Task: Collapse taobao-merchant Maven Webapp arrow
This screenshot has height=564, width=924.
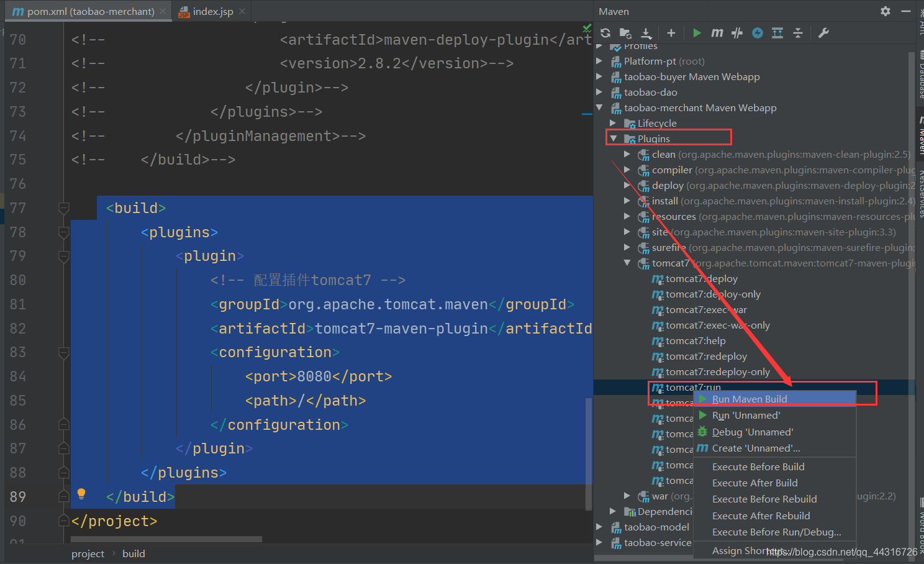Action: click(599, 107)
